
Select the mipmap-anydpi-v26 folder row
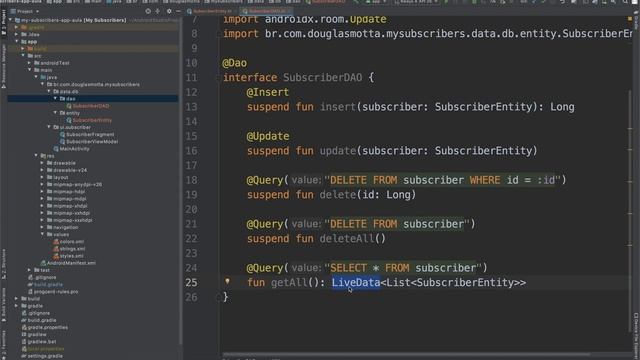[93, 184]
